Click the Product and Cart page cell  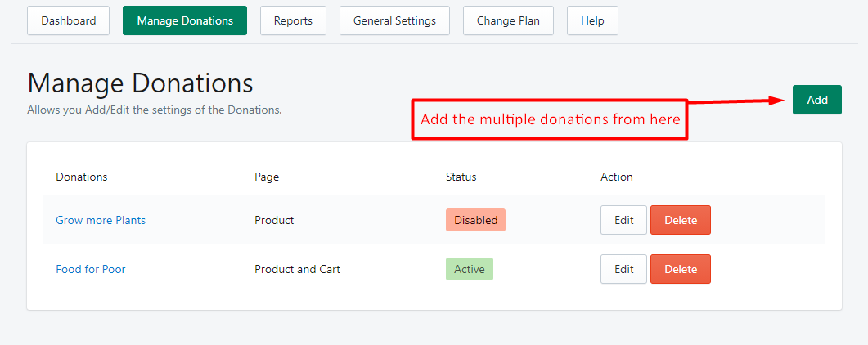297,269
